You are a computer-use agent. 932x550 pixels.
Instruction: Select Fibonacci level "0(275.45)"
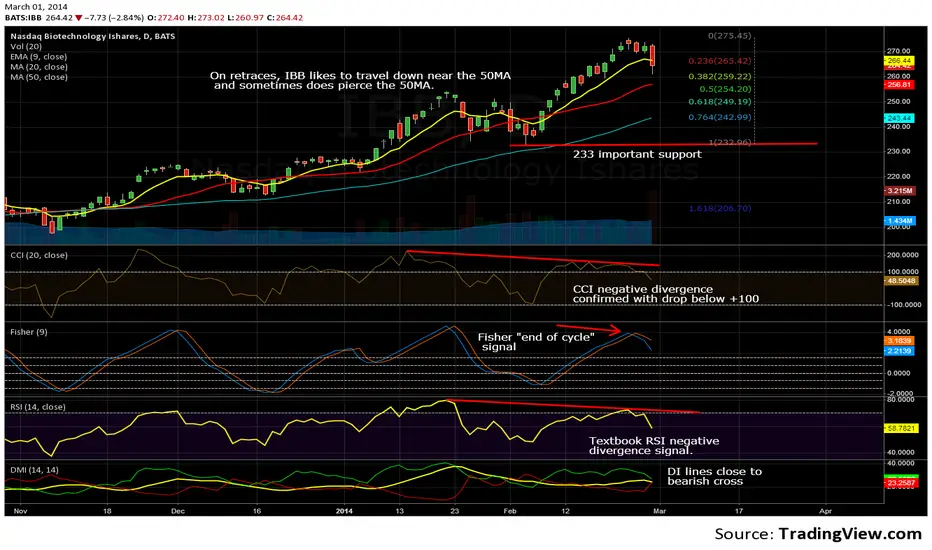729,36
